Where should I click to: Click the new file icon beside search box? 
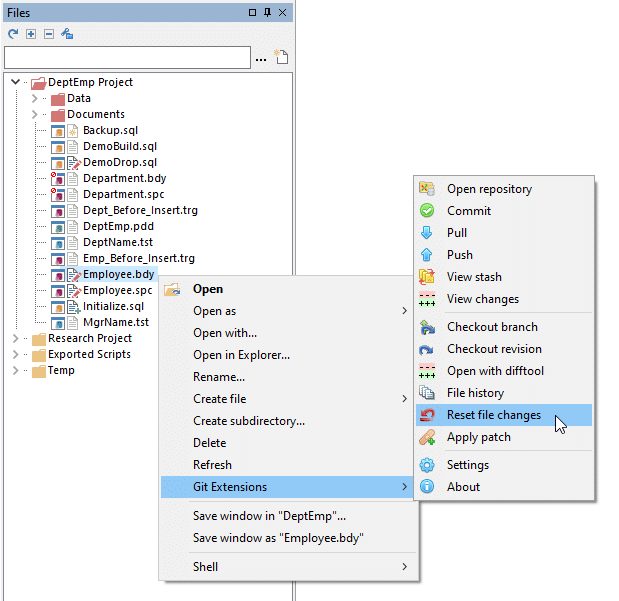click(x=281, y=57)
